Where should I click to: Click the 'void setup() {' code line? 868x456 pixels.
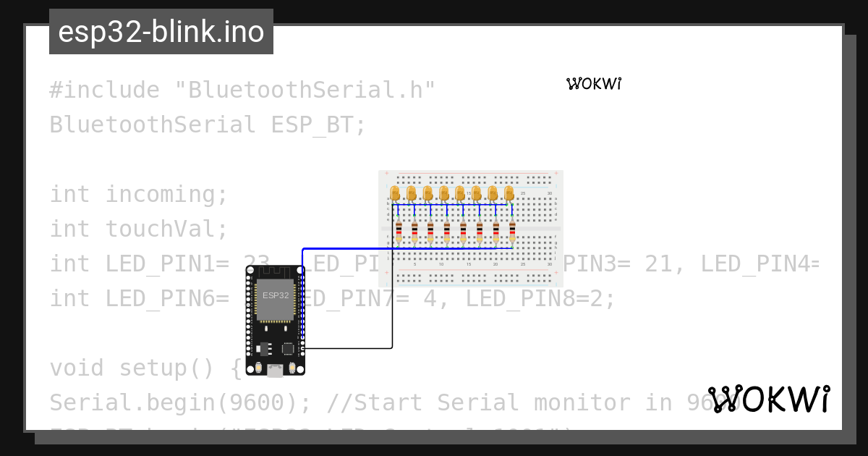coord(145,368)
